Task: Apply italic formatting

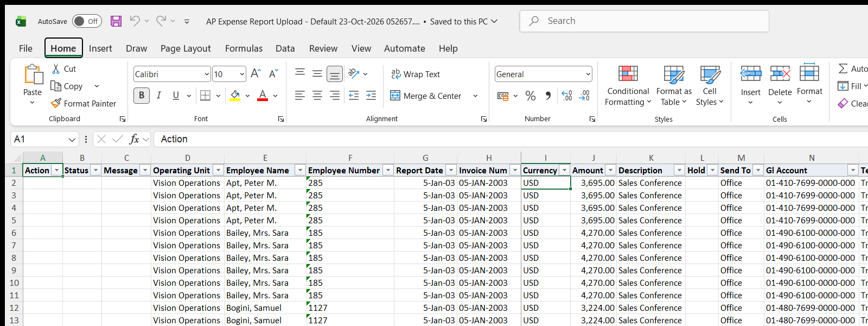Action: (x=159, y=96)
